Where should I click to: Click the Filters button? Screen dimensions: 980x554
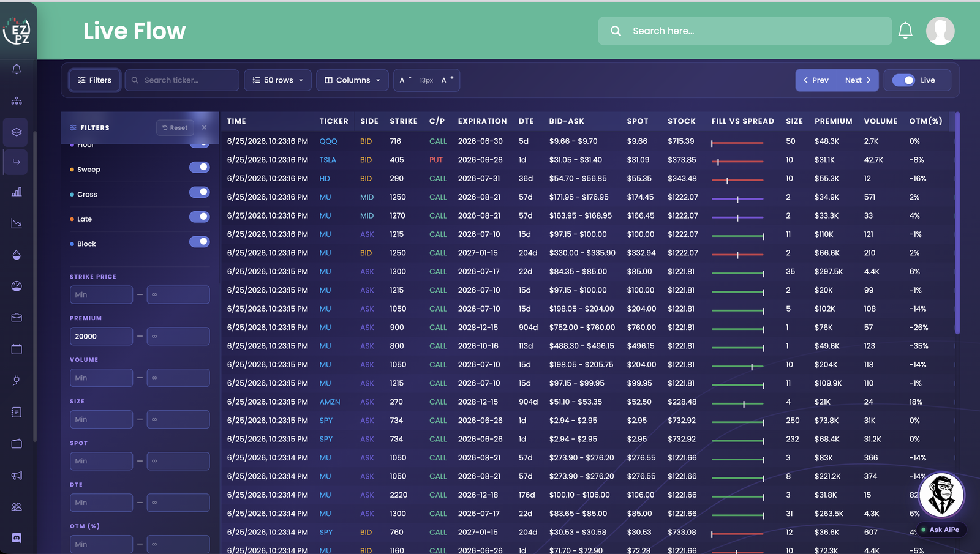(x=94, y=80)
